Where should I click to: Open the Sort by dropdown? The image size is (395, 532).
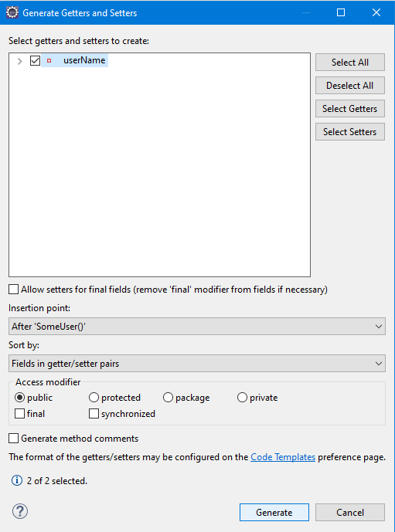(x=197, y=364)
